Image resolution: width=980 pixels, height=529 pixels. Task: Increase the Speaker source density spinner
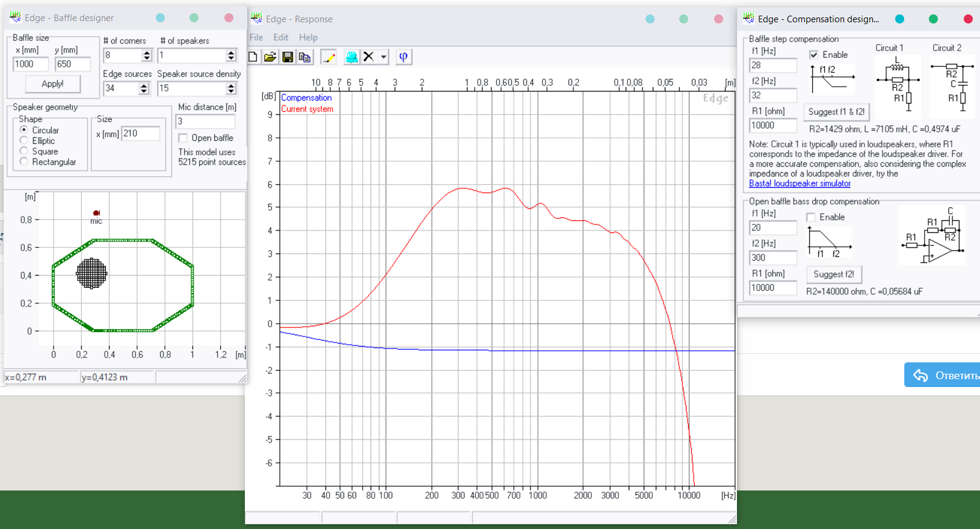231,85
